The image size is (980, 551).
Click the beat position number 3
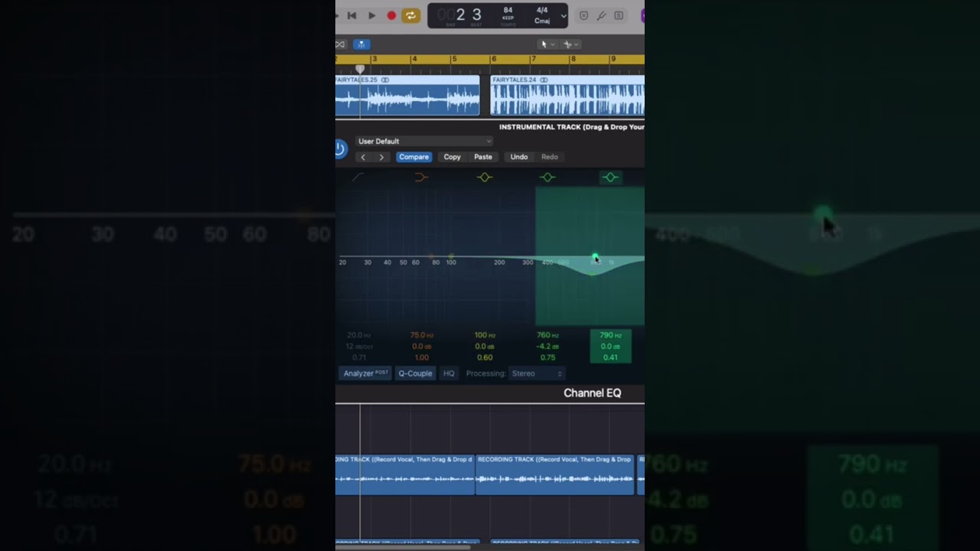pos(476,15)
